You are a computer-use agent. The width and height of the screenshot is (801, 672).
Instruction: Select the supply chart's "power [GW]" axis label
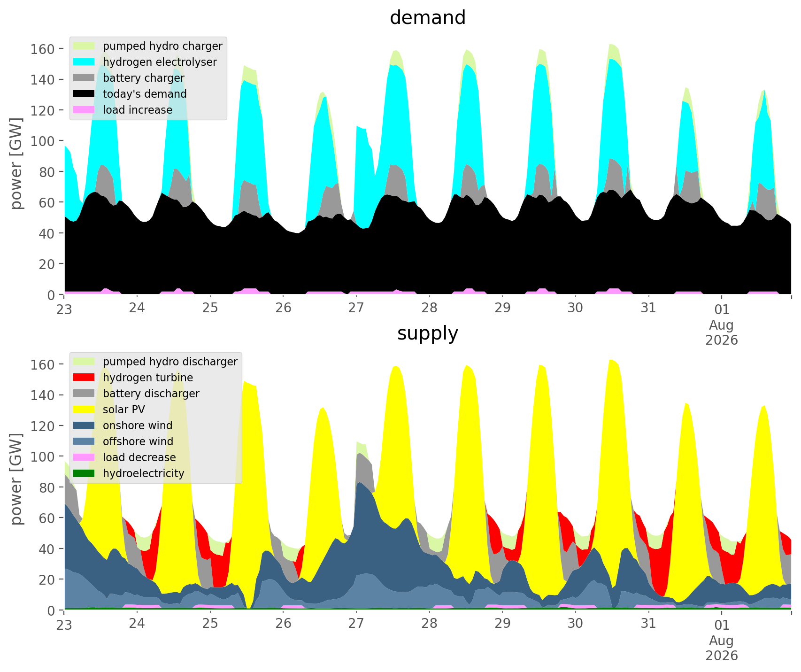pyautogui.click(x=16, y=479)
